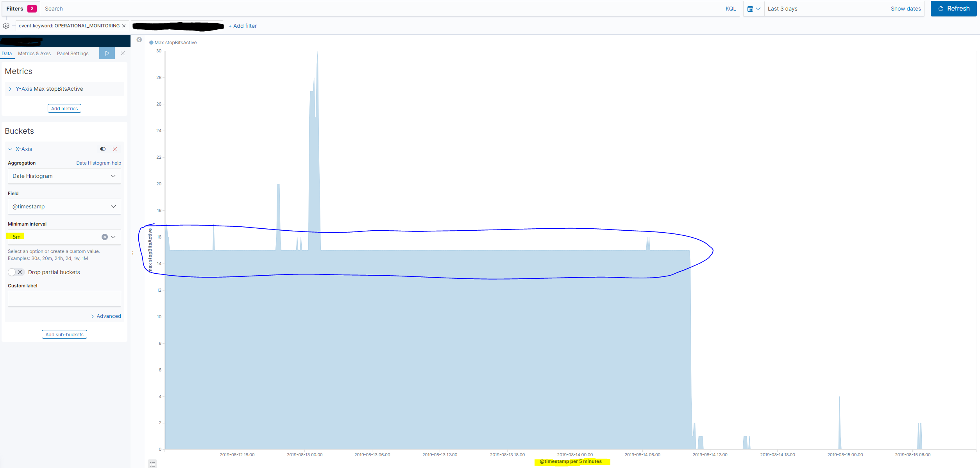The width and height of the screenshot is (980, 468).
Task: Open the @timestamp field dropdown
Action: (x=64, y=206)
